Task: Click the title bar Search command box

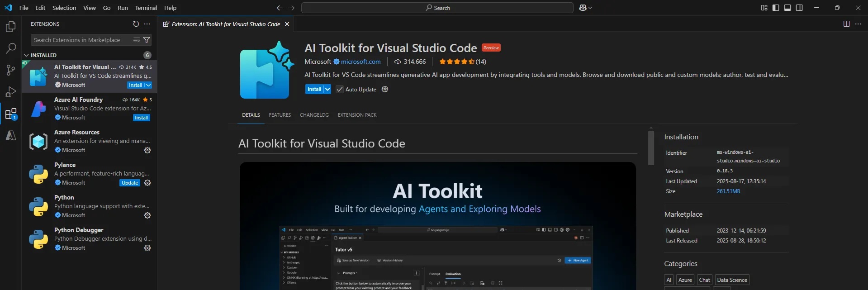Action: pos(437,8)
